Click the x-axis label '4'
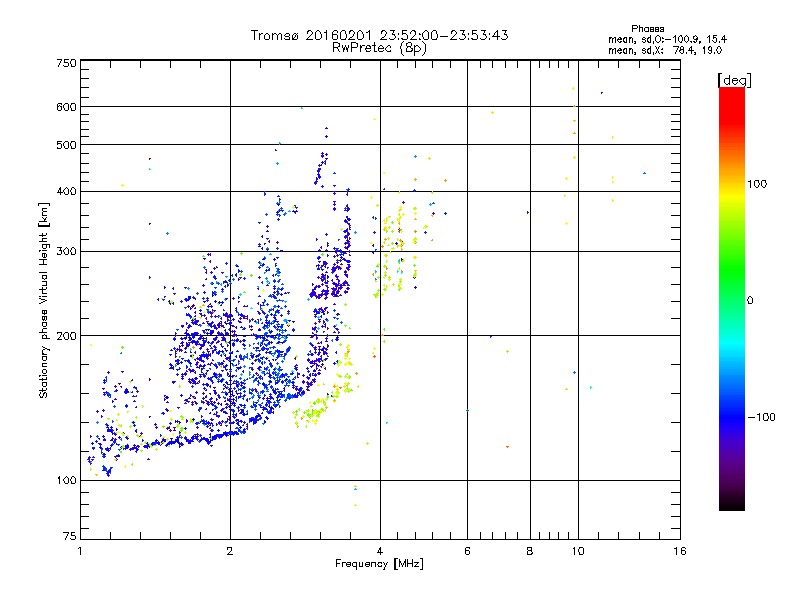This screenshot has height=600, width=800. (x=380, y=551)
